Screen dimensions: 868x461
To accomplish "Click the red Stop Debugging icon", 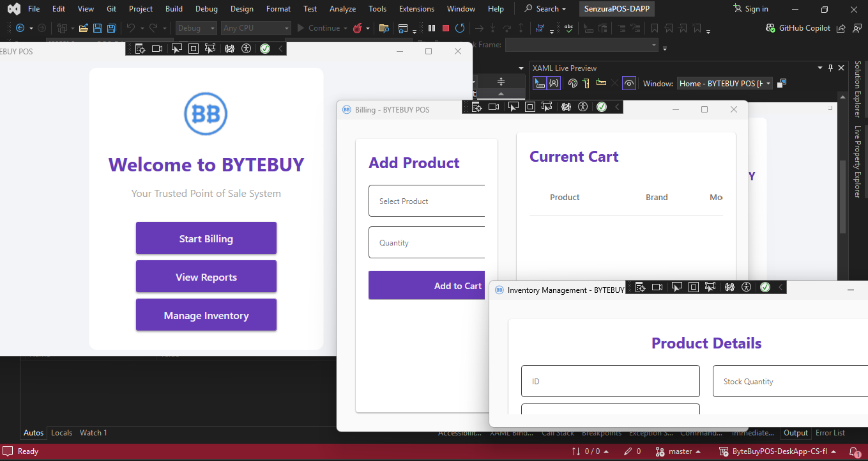I will pyautogui.click(x=446, y=28).
